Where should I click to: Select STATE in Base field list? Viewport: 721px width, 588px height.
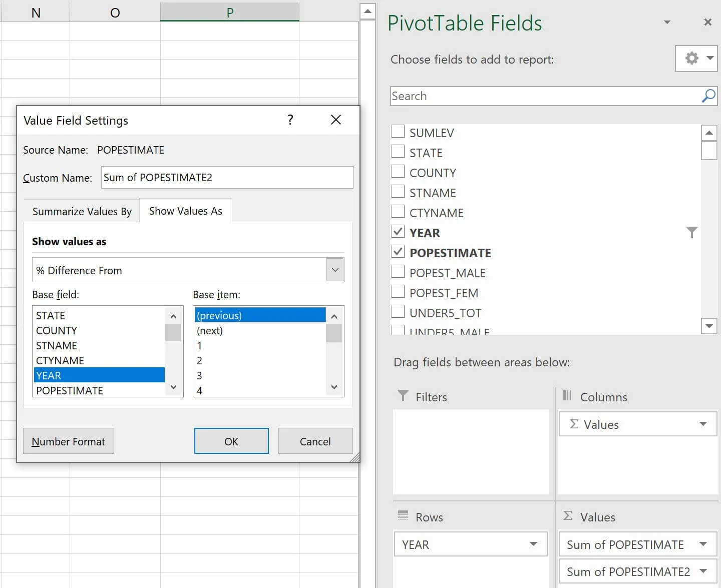pyautogui.click(x=99, y=315)
